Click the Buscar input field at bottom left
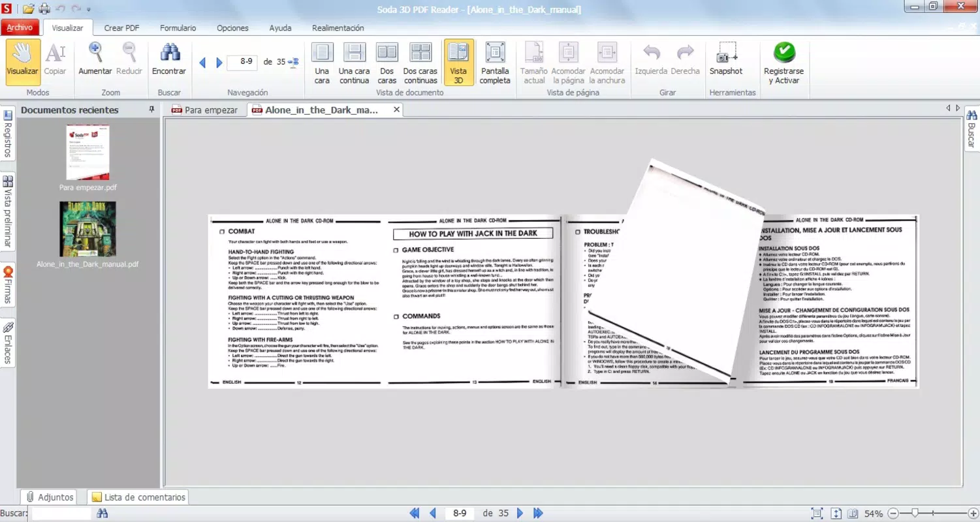 pyautogui.click(x=61, y=514)
